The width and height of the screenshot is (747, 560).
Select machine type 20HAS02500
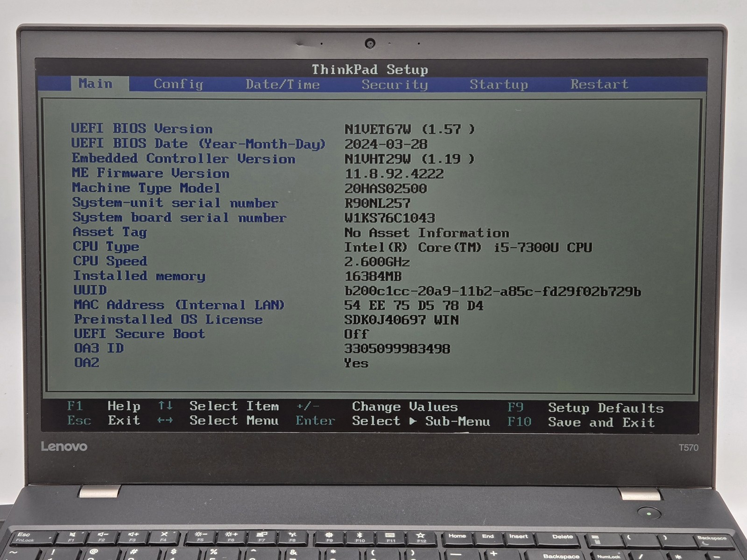pos(386,189)
